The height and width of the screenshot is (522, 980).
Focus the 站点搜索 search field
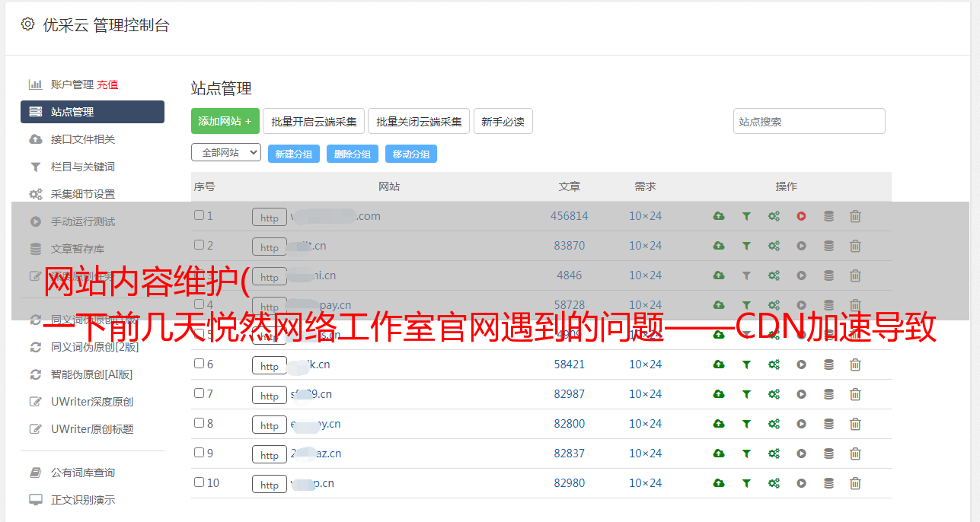coord(809,121)
